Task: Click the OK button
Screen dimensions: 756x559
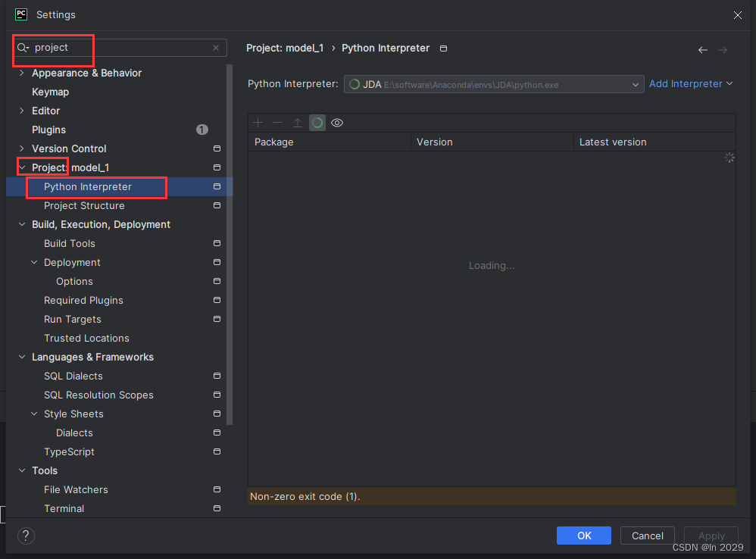Action: (x=584, y=536)
